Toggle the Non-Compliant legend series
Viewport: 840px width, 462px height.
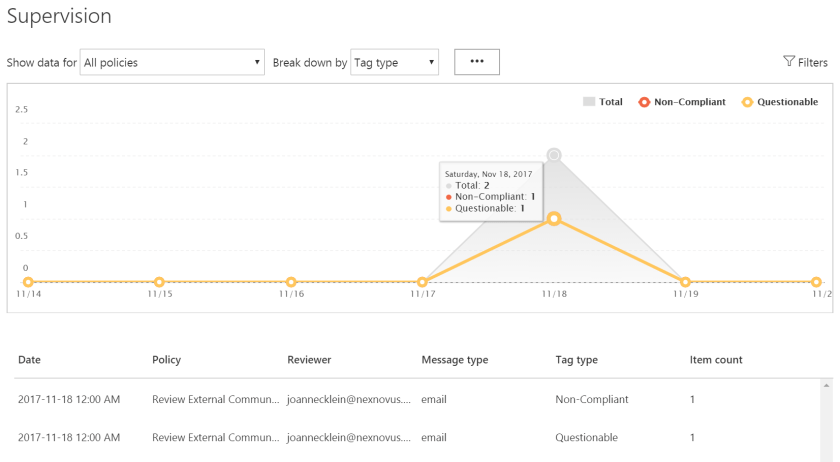tap(682, 102)
